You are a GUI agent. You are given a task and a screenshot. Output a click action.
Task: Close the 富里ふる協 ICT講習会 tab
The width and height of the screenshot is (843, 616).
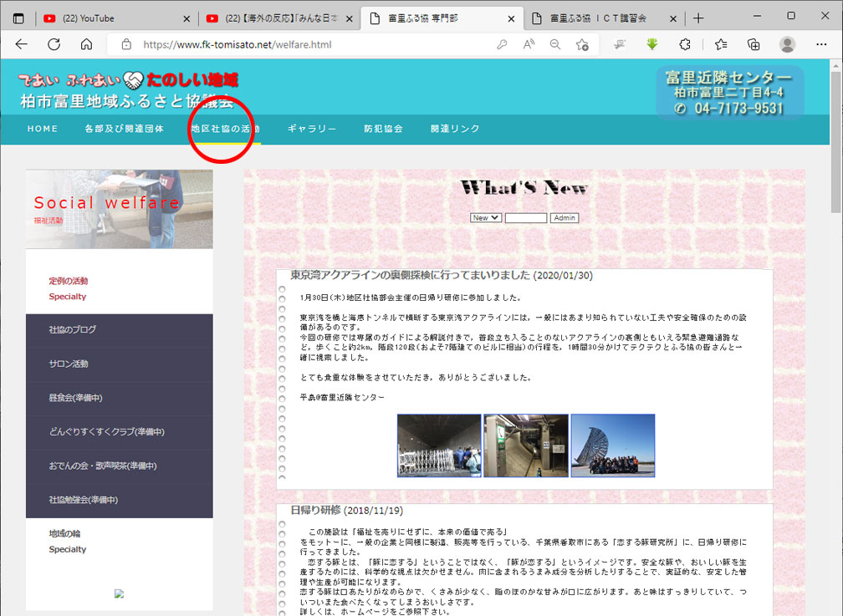[x=673, y=19]
